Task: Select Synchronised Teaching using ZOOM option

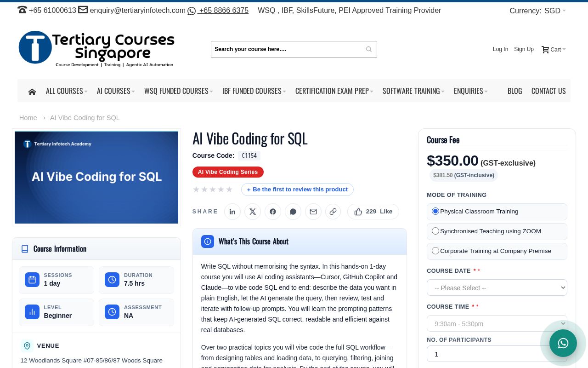Action: pos(435,231)
